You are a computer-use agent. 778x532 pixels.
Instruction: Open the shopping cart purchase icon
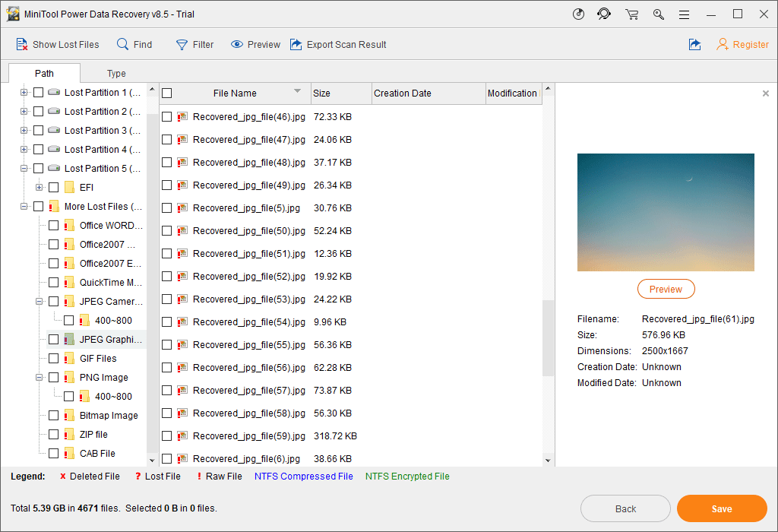pos(631,14)
